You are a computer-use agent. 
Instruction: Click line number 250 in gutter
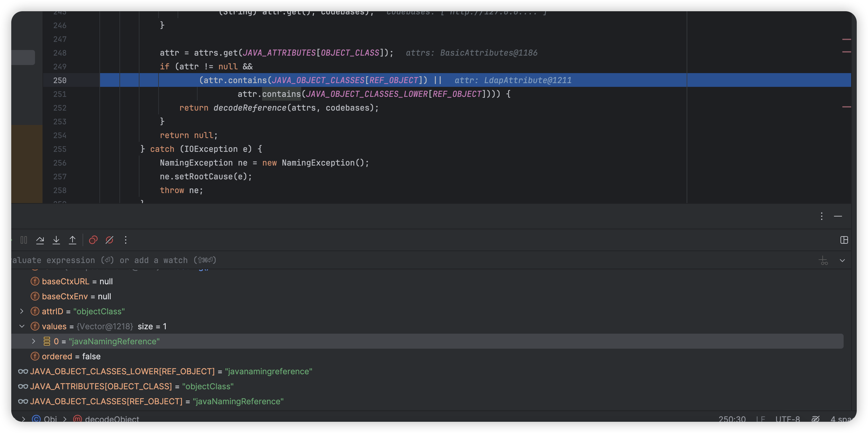[60, 80]
